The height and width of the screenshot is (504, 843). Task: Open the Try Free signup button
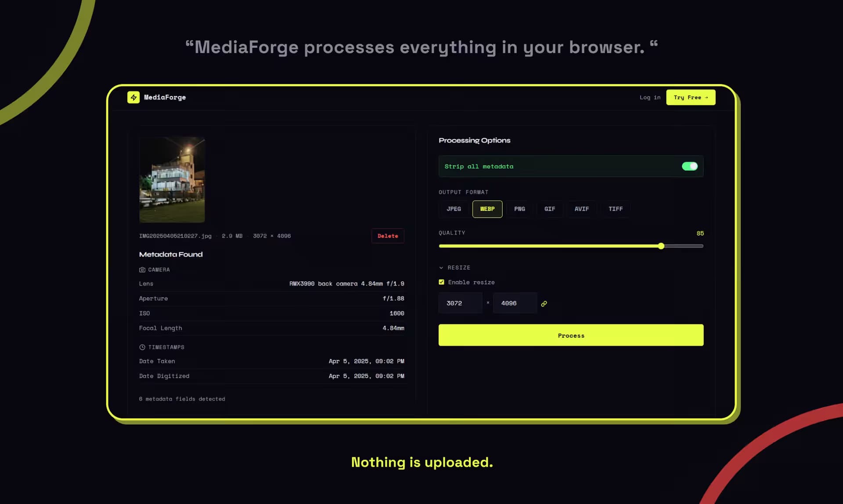click(x=691, y=97)
